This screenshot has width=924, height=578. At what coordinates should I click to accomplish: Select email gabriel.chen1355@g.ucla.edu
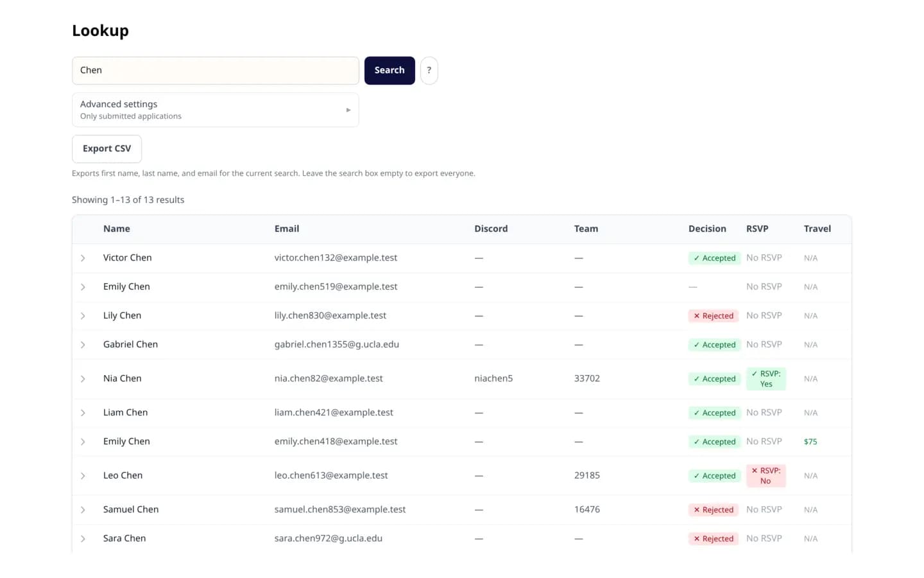click(337, 344)
